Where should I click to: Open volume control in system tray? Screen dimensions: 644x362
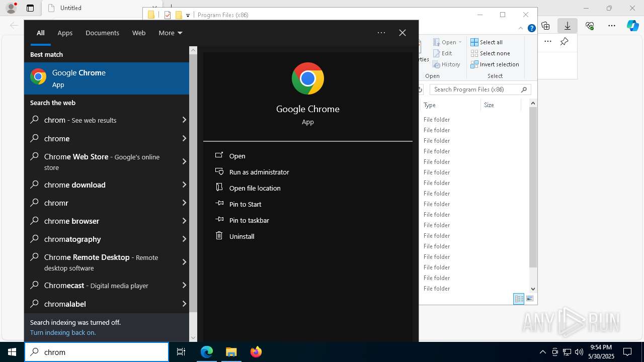(579, 352)
